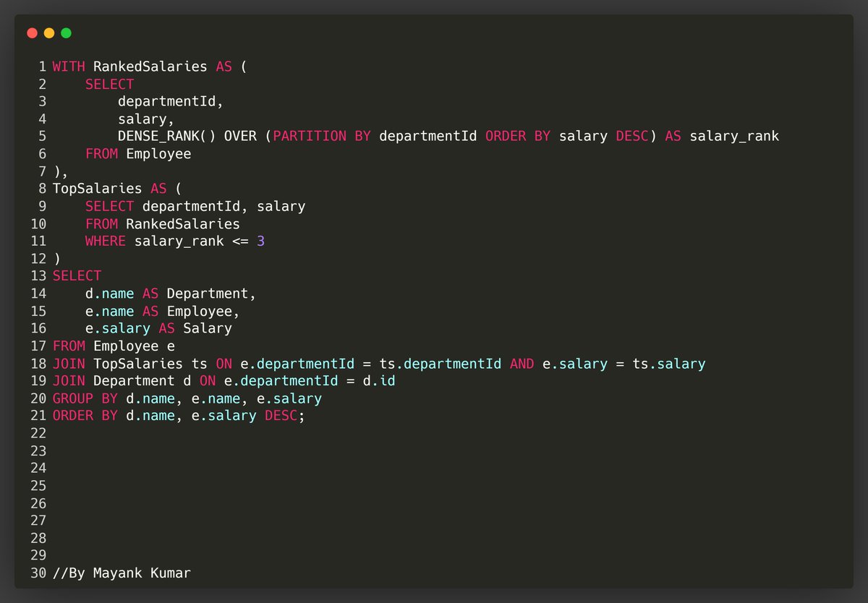Click the "DENSE_RANK()" function call

(x=166, y=136)
